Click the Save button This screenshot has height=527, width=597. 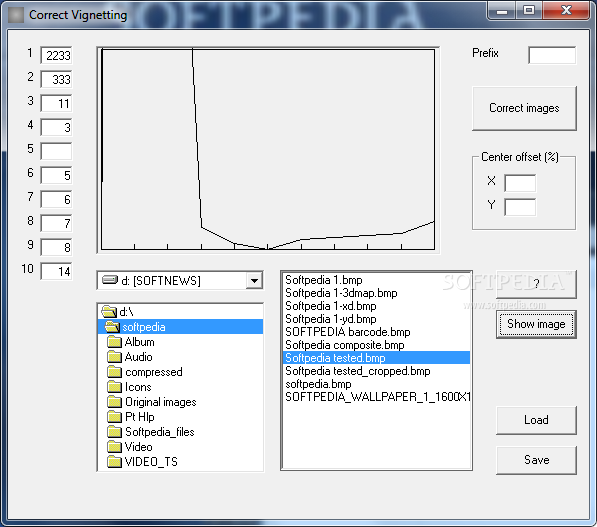tap(536, 460)
